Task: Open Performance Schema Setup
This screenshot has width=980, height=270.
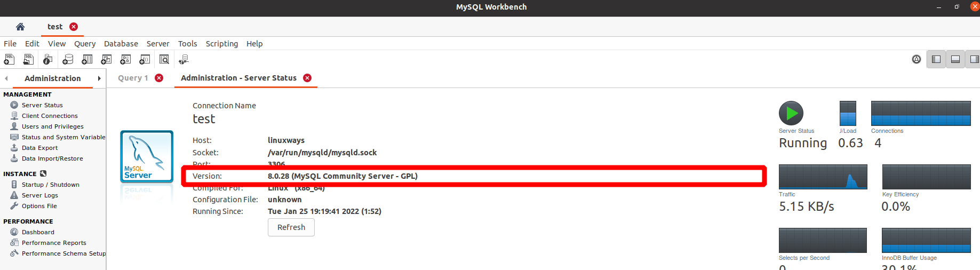Action: coord(63,253)
